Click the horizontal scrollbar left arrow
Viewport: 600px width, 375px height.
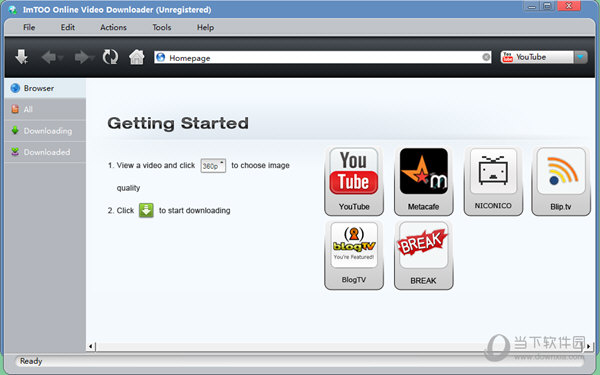pos(91,347)
